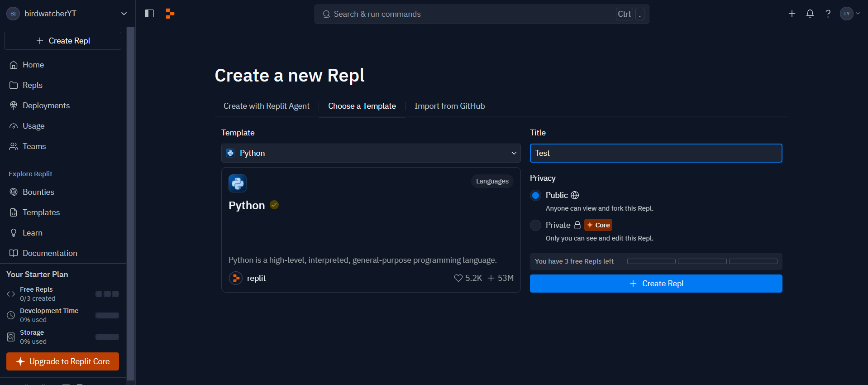Click the Python logo in template card
868x385 pixels.
click(238, 183)
